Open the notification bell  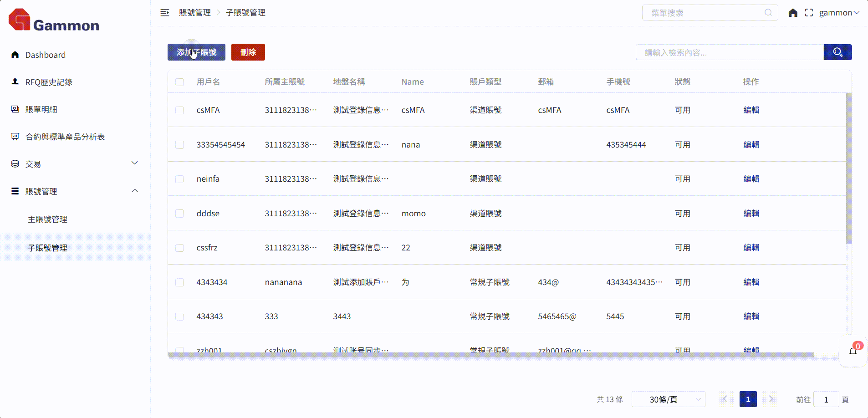click(x=853, y=351)
